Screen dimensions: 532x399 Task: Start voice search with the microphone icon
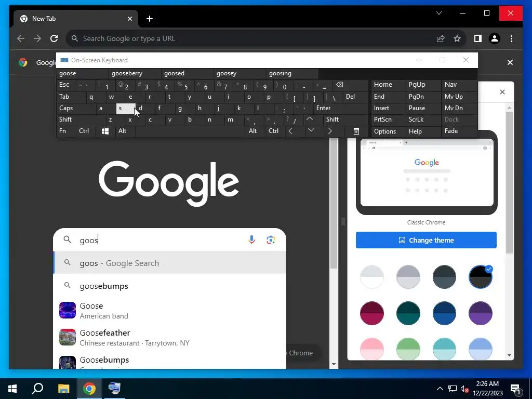[251, 240]
